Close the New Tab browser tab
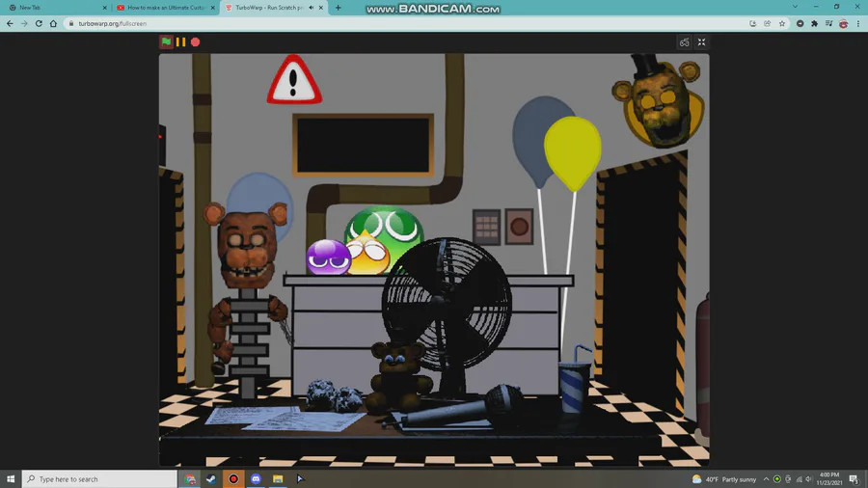 [104, 8]
